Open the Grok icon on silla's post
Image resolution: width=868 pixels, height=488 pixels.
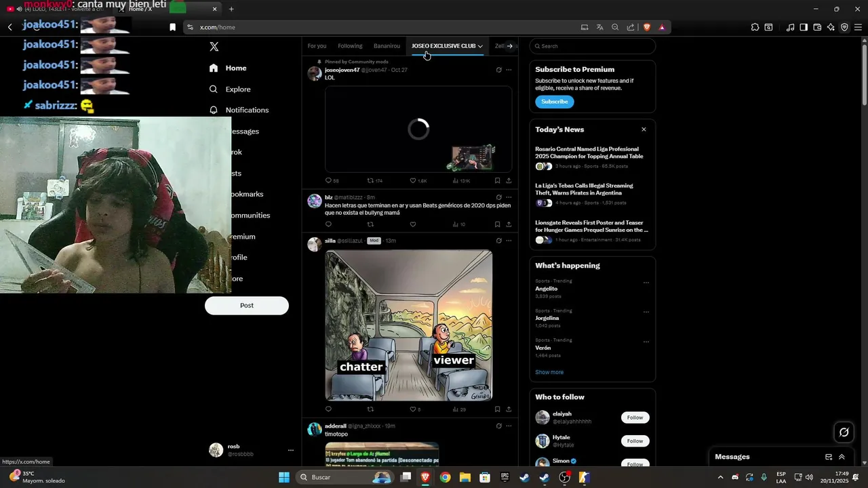point(499,241)
